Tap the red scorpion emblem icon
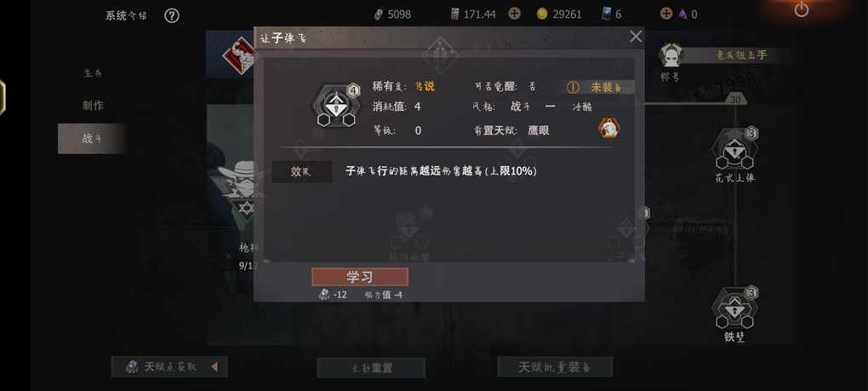The height and width of the screenshot is (391, 868). click(x=240, y=56)
